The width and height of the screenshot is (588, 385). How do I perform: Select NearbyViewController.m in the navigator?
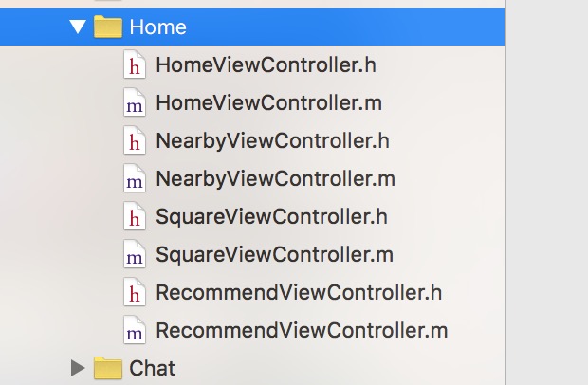pyautogui.click(x=275, y=179)
